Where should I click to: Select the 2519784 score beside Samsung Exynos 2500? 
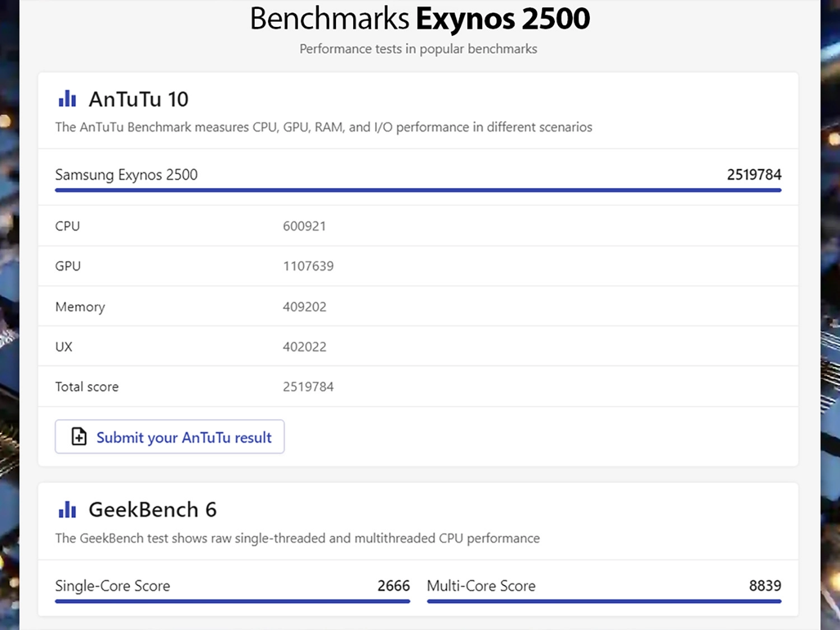[x=754, y=175]
